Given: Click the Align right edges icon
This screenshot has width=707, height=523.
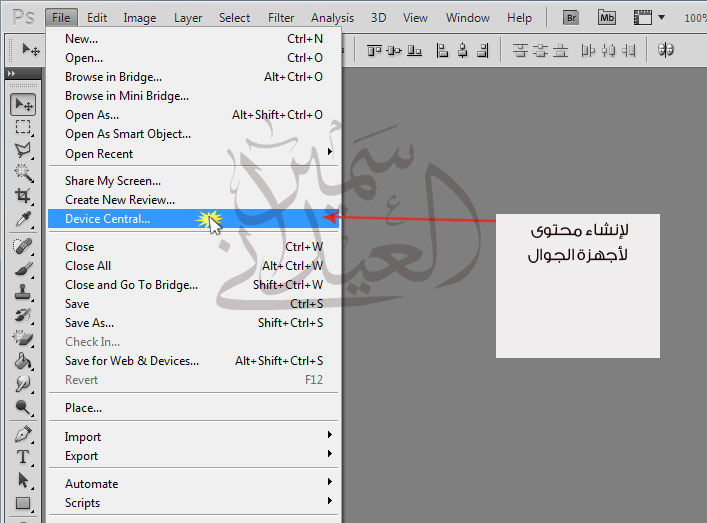Looking at the screenshot, I should (x=483, y=50).
